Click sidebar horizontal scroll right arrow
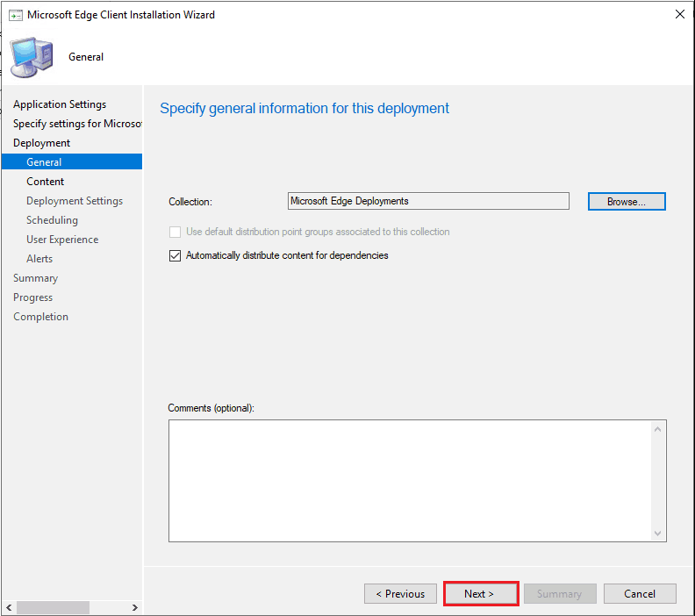Screen dimensions: 695x616 (135, 607)
